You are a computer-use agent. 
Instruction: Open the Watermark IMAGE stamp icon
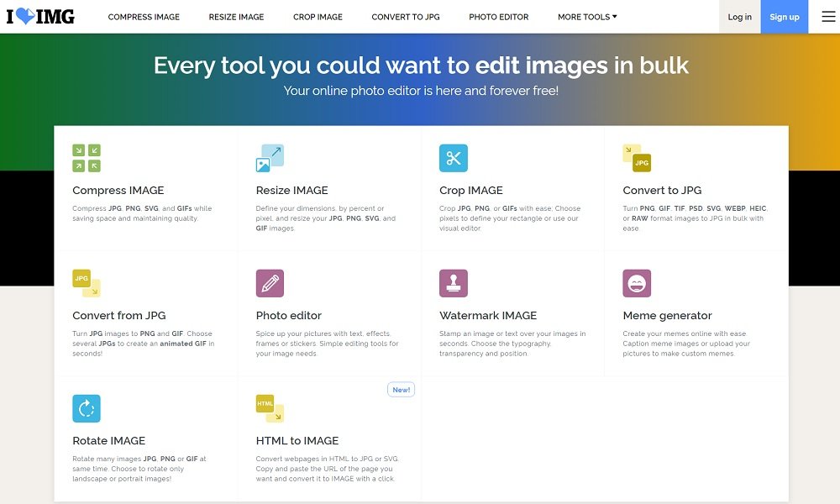[454, 283]
